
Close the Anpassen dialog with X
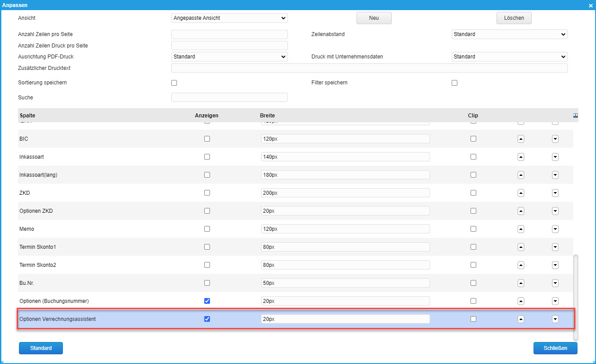tap(591, 6)
